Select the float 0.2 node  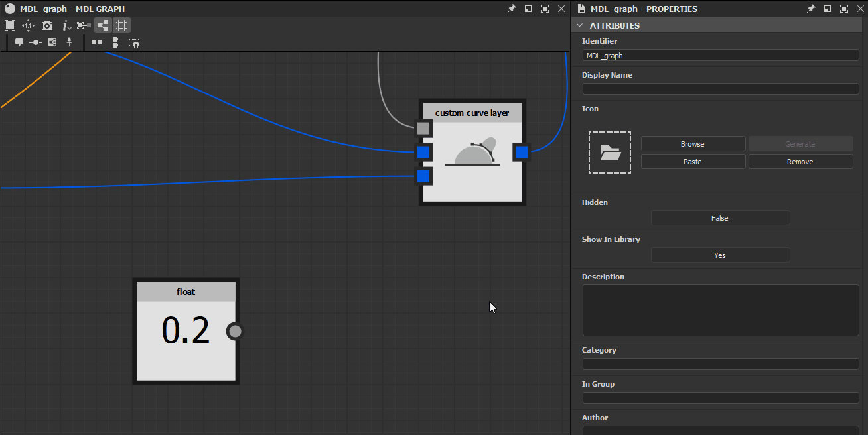pyautogui.click(x=186, y=292)
